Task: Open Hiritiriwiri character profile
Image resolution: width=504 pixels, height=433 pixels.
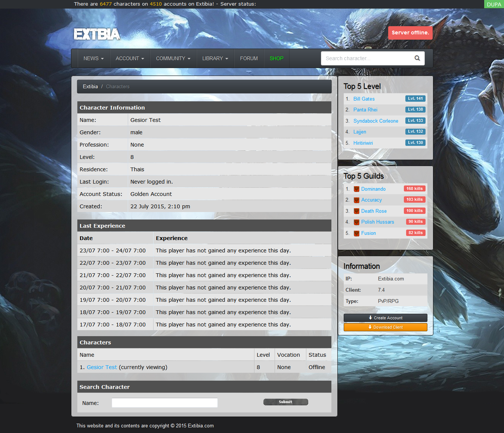Action: pyautogui.click(x=363, y=143)
